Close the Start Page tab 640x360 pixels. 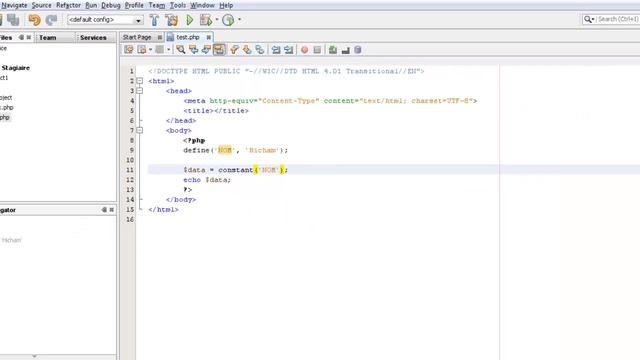coord(160,37)
